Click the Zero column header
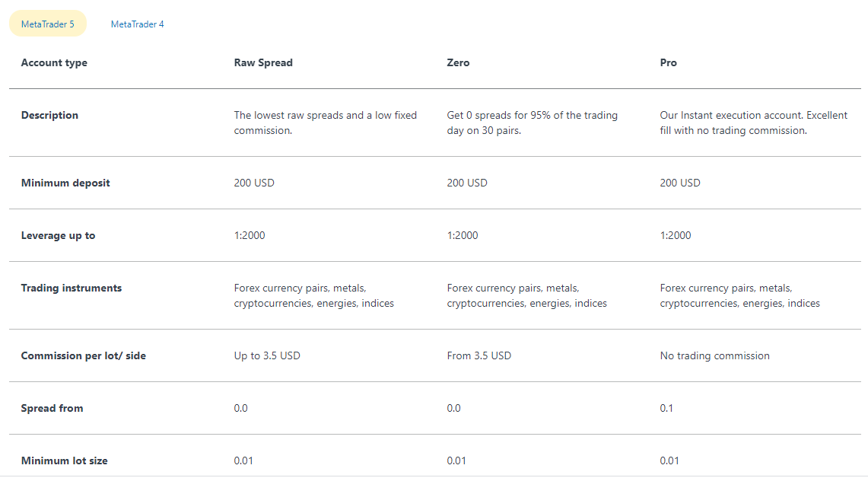The image size is (868, 478). click(459, 62)
